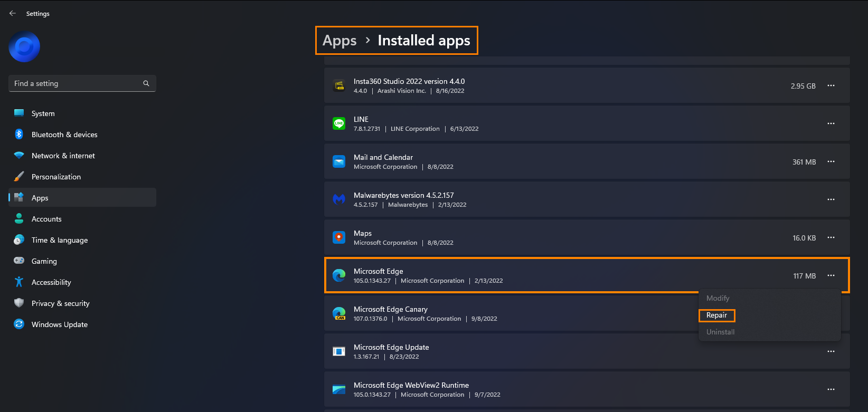Image resolution: width=868 pixels, height=412 pixels.
Task: Open Time & language
Action: pos(82,240)
